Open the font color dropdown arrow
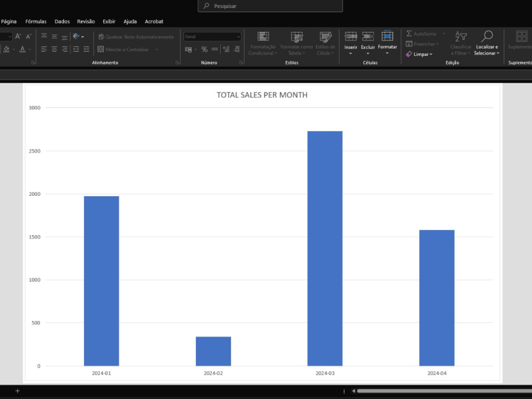The image size is (532, 399). [30, 49]
